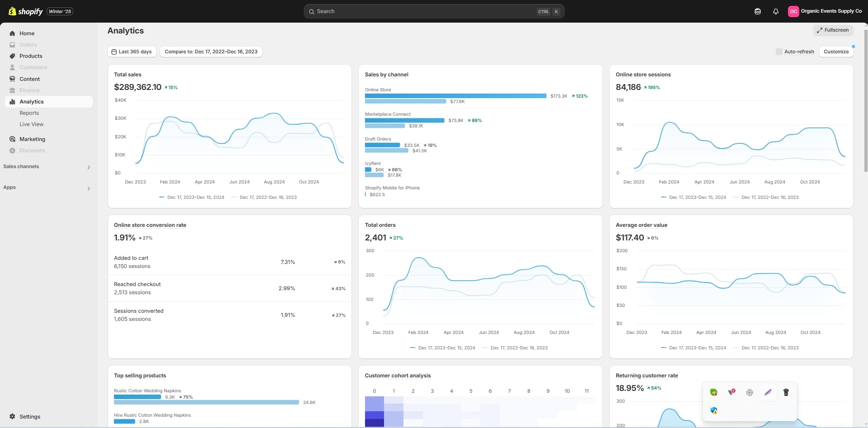
Task: Open the Sidekick assistant face icon
Action: point(757,11)
